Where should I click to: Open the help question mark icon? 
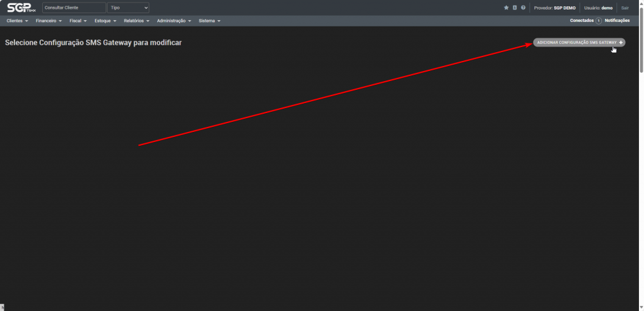[523, 8]
